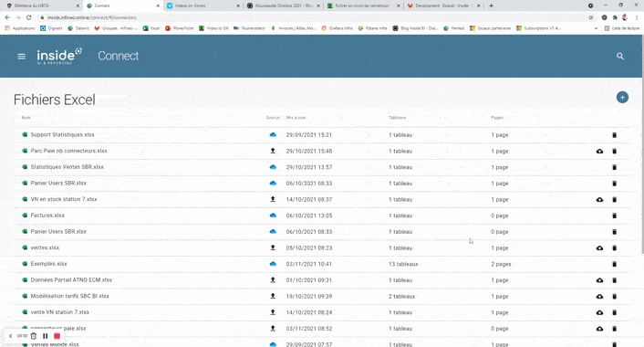Delete VN en stock station 7.xlsx
Viewport: 644px width, 347px height.
615,199
